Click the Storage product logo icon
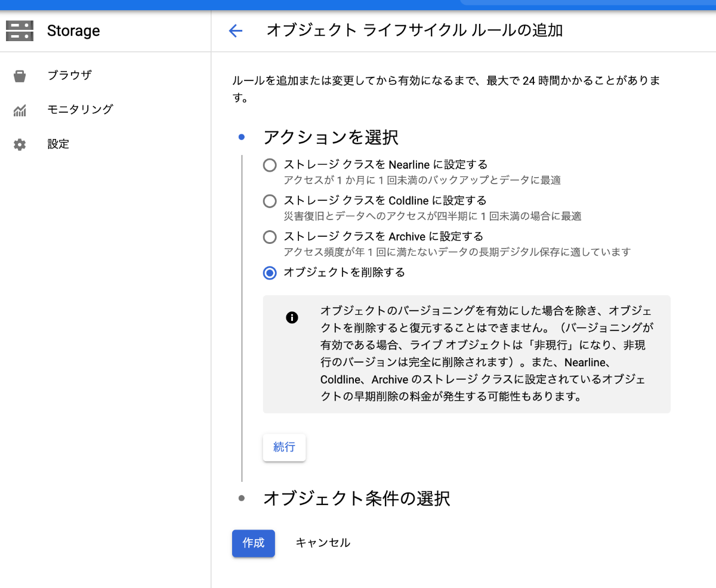716x588 pixels. (x=20, y=30)
